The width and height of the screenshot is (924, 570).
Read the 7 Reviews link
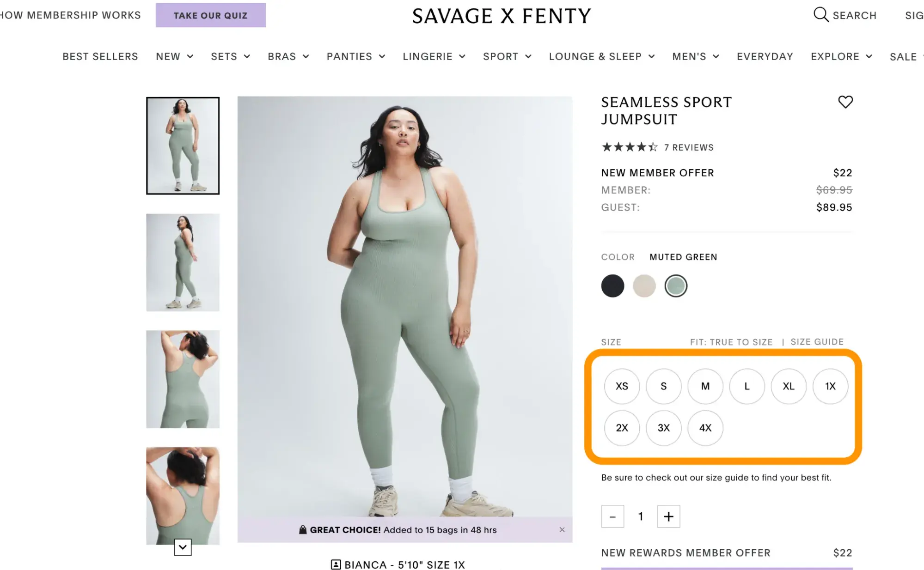[x=688, y=147]
